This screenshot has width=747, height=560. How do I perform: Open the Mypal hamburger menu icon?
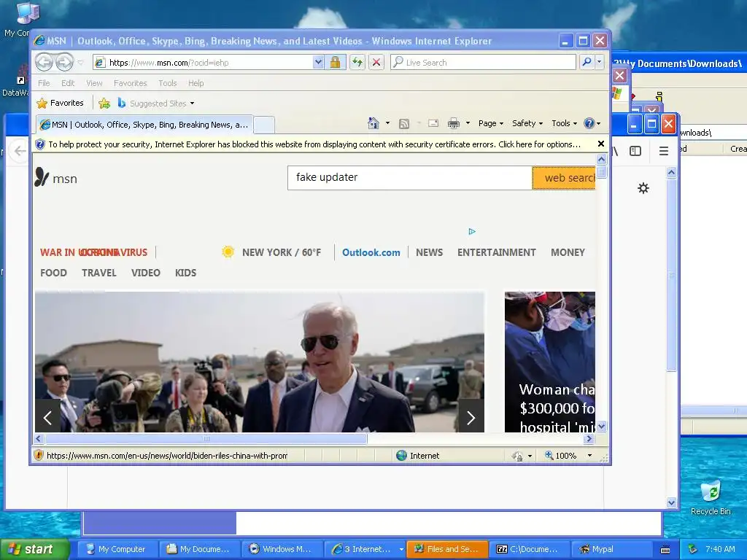click(664, 151)
